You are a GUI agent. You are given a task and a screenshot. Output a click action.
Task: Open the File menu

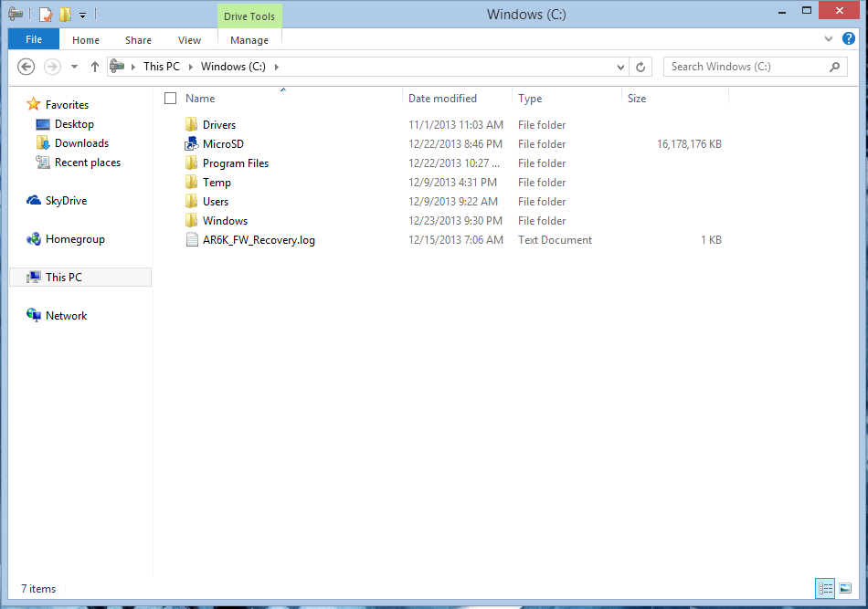(x=34, y=40)
